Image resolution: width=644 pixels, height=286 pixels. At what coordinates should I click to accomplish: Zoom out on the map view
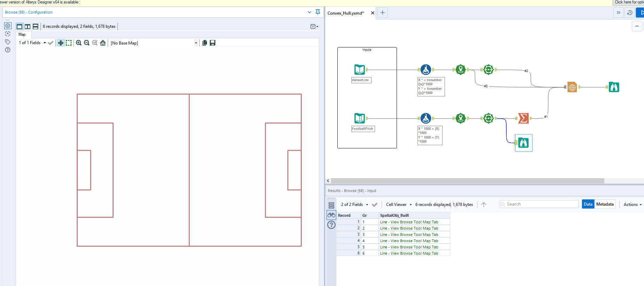click(87, 43)
